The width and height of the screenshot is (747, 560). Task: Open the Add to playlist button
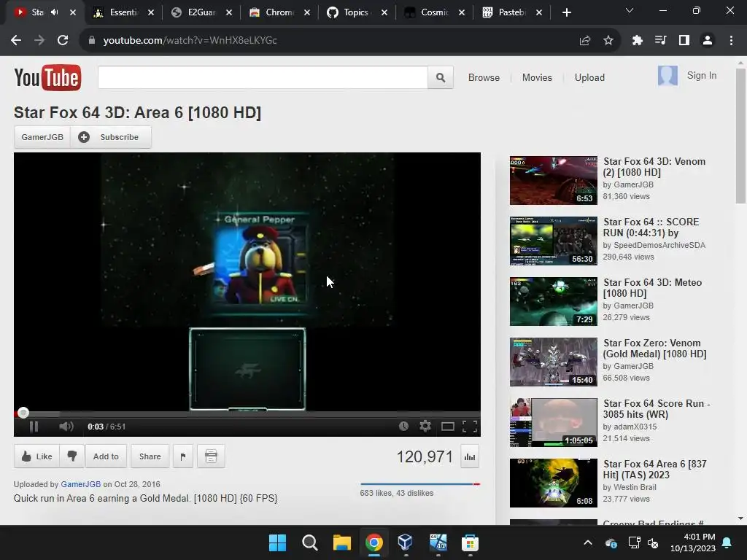(x=106, y=456)
